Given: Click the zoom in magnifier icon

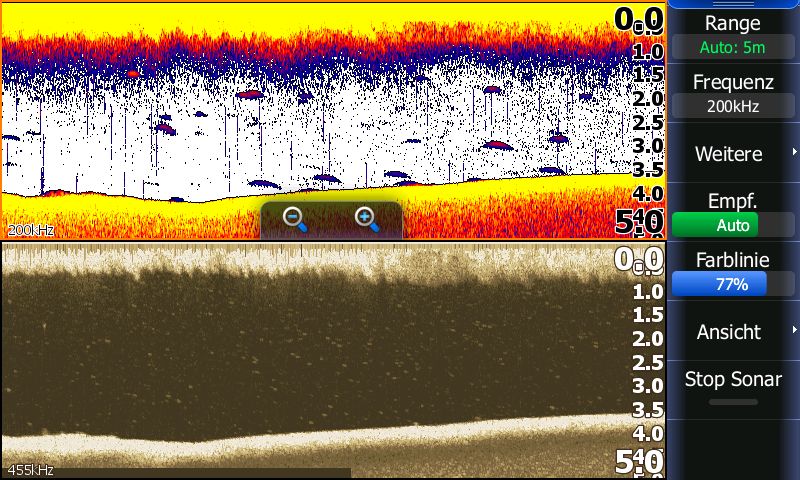Looking at the screenshot, I should 366,220.
